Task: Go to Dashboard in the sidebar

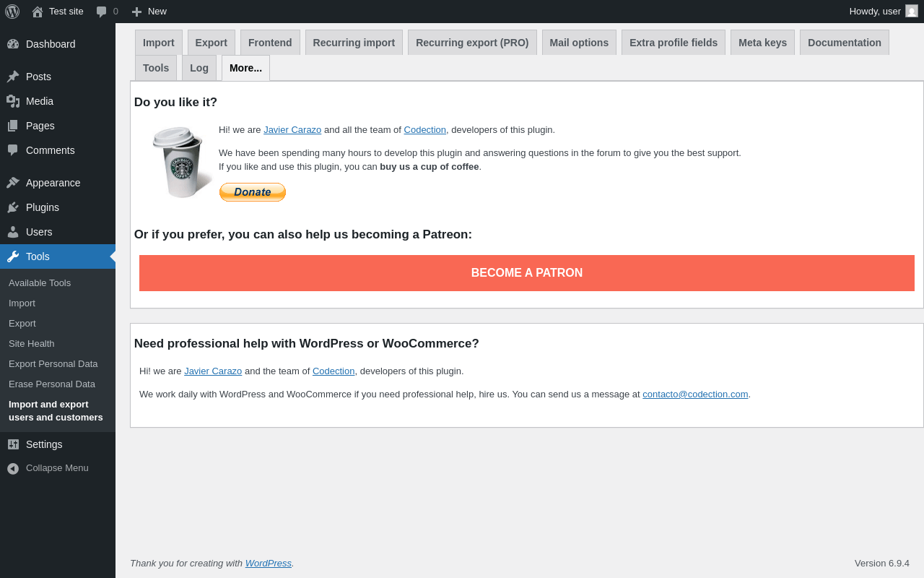Action: [x=58, y=44]
